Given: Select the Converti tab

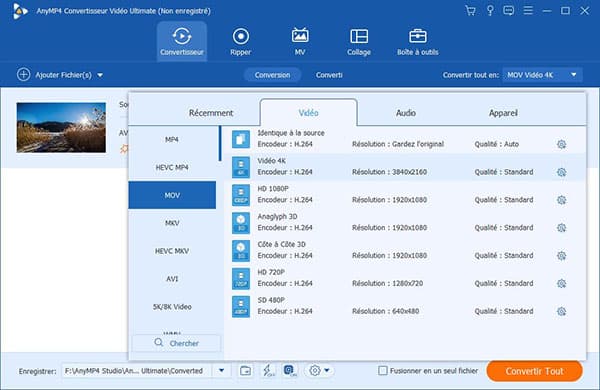Looking at the screenshot, I should (329, 75).
